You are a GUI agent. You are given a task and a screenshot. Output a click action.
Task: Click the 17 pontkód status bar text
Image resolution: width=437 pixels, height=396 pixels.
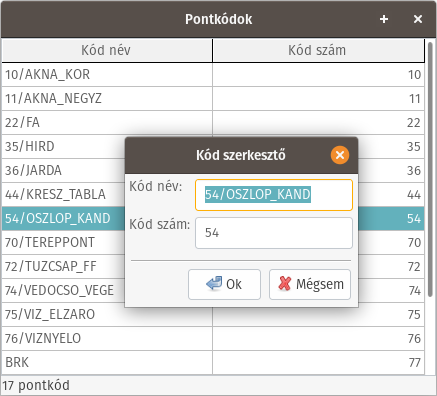tap(36, 386)
